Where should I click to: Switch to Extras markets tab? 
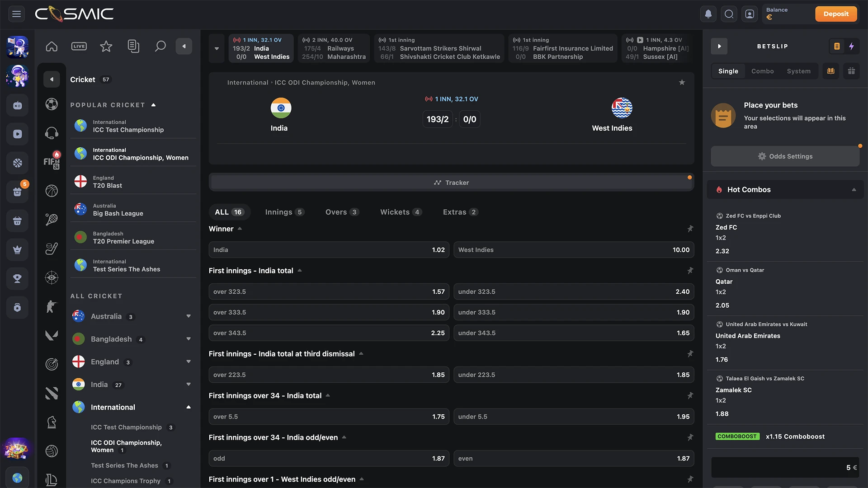click(x=460, y=212)
